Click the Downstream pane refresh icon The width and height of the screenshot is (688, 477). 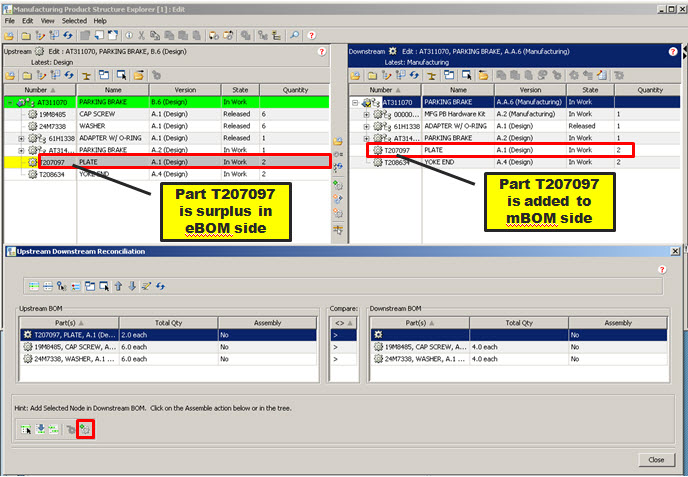(x=414, y=75)
